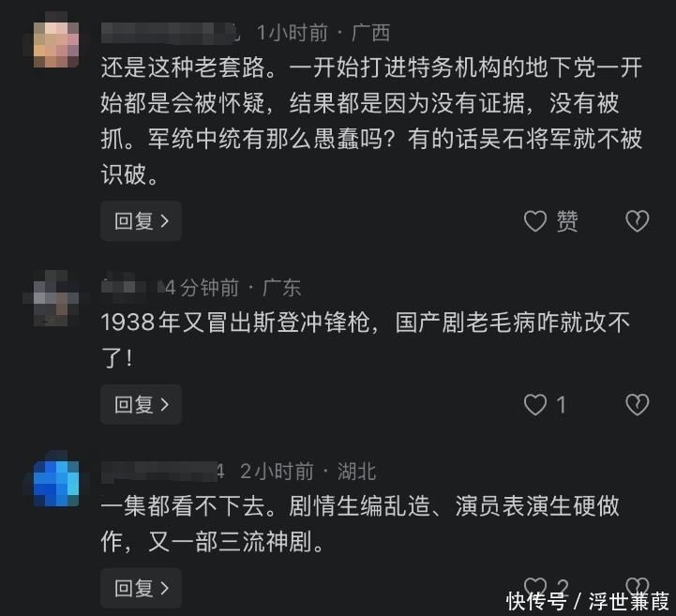Dislike the Guangxi comment with broken heart

(637, 221)
